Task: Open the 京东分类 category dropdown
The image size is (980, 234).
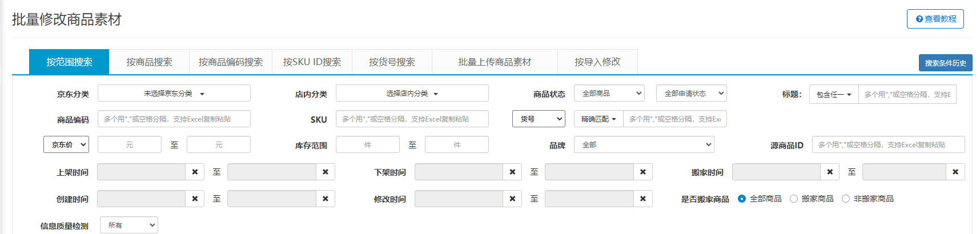Action: 174,94
